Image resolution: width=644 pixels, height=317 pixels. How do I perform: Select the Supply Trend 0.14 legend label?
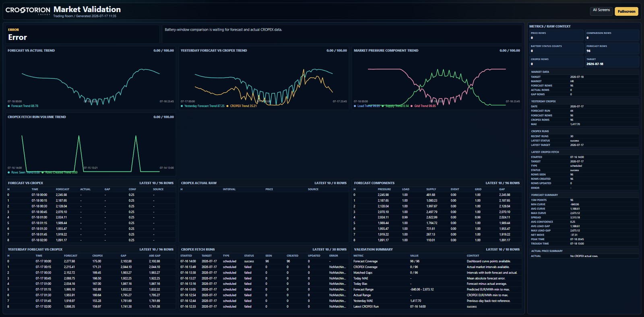click(397, 106)
